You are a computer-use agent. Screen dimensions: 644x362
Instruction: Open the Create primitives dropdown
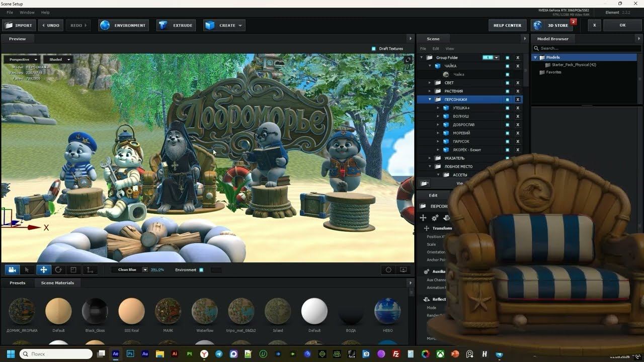224,25
